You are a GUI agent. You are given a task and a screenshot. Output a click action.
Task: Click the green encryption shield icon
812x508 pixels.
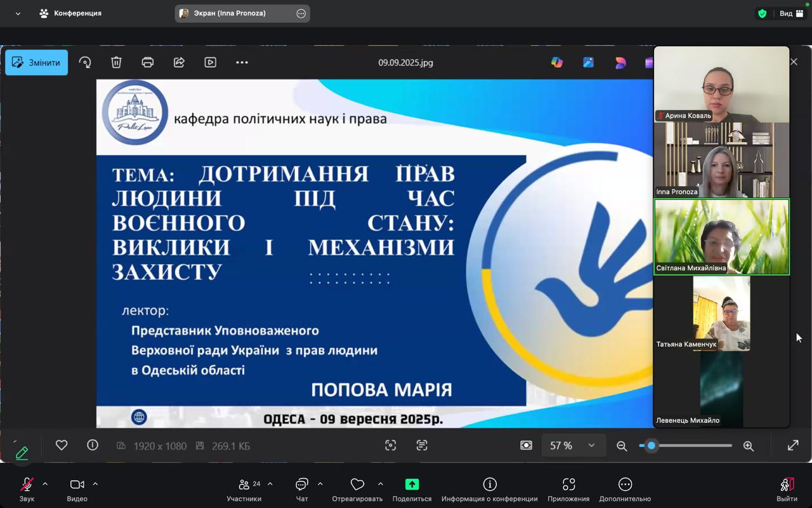(763, 13)
